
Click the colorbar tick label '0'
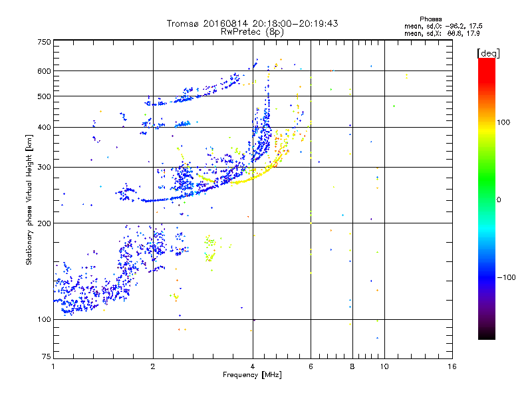pos(499,199)
